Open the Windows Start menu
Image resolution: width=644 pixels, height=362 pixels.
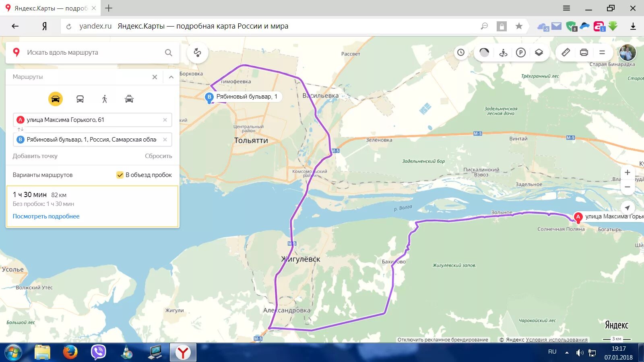pos(12,352)
